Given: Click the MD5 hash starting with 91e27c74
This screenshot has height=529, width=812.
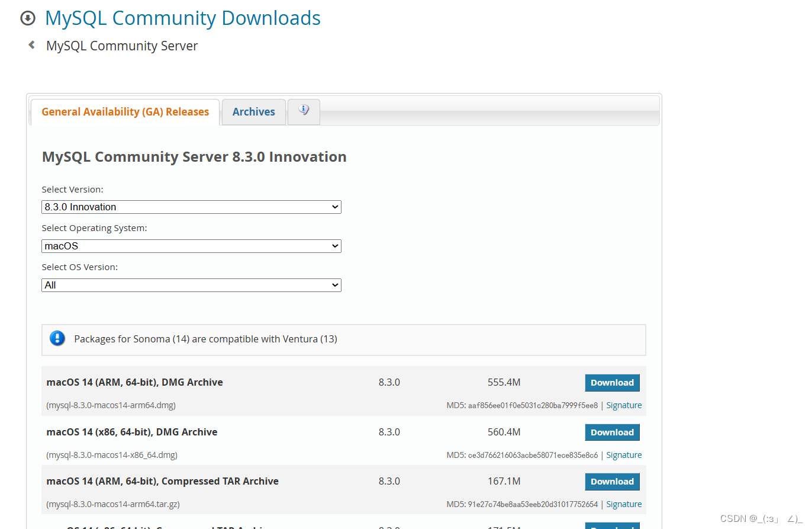Looking at the screenshot, I should click(533, 505).
